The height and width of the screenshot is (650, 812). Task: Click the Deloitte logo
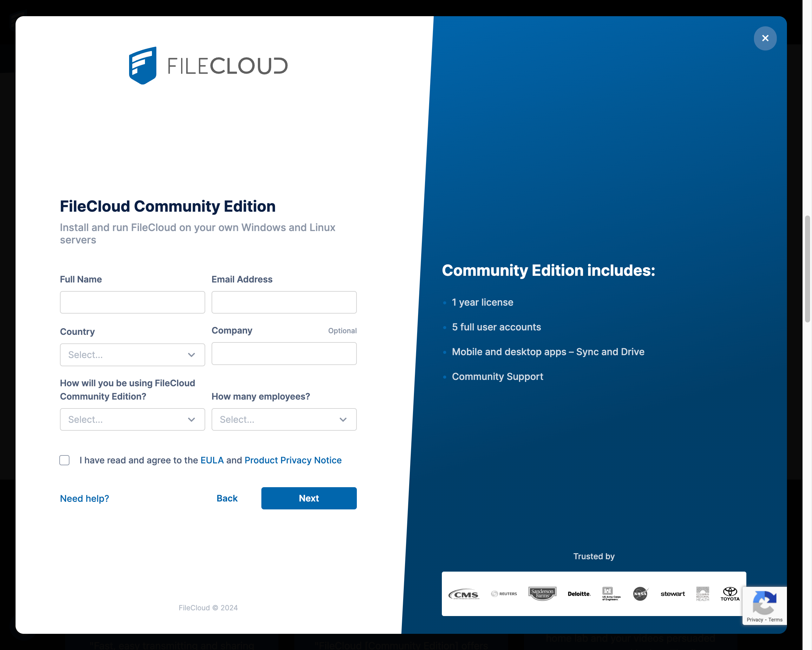click(x=579, y=594)
